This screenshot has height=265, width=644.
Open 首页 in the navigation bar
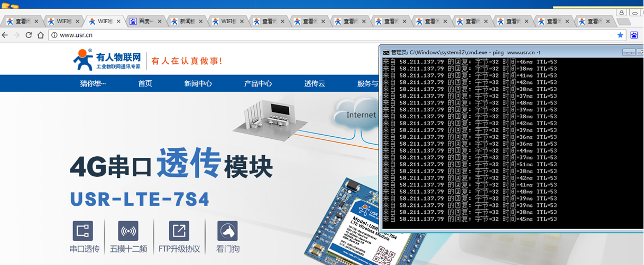[x=145, y=83]
